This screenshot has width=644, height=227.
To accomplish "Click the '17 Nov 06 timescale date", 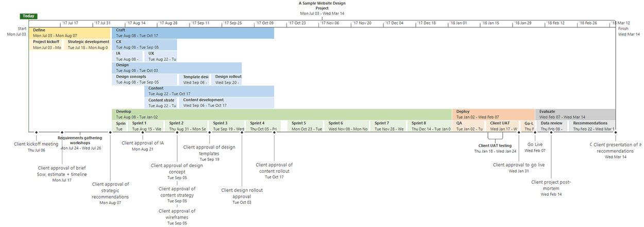I will 330,23.
